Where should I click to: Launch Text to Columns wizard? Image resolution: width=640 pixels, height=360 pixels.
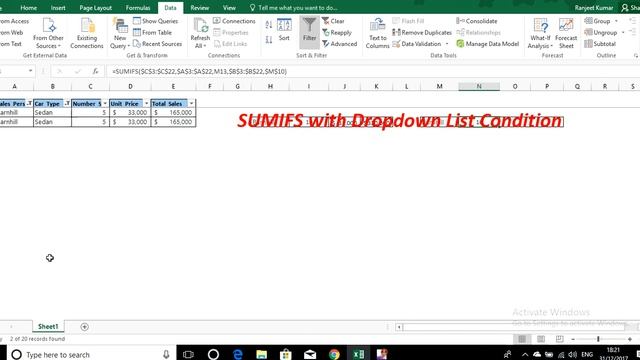(377, 33)
